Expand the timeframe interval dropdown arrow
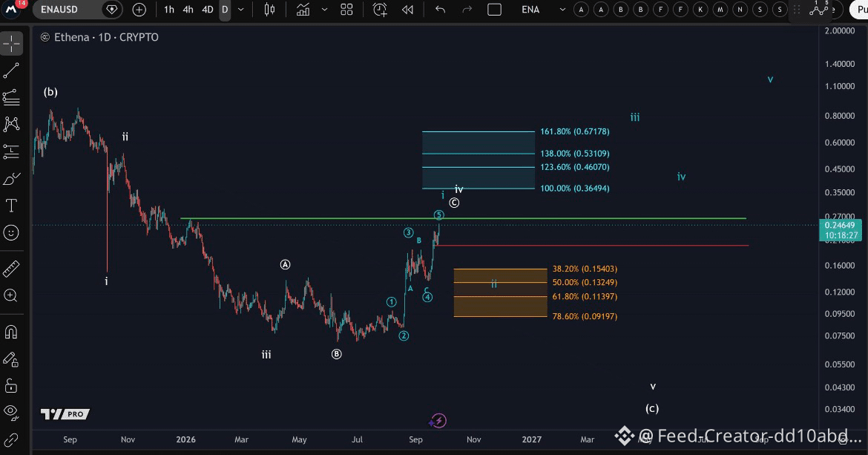Screen dimensions: 868x455 click(x=241, y=10)
